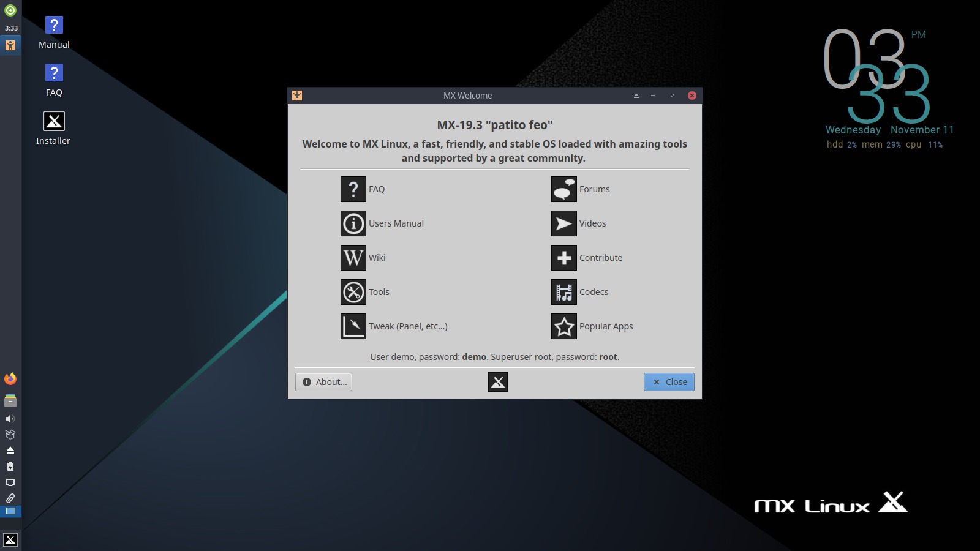Click the Close button in MX Welcome
980x551 pixels.
(669, 382)
